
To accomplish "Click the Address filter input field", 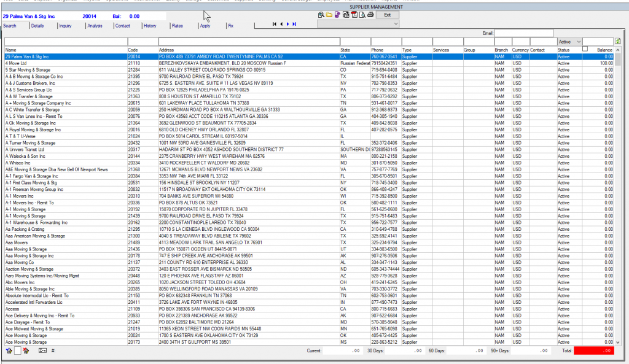I will pos(249,42).
